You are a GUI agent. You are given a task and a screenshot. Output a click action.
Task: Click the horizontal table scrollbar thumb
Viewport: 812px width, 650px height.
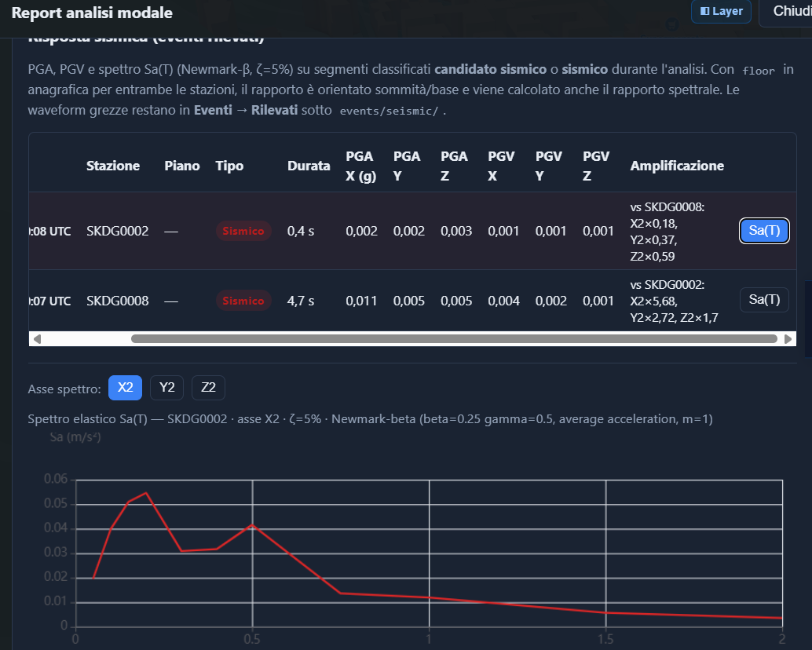coord(454,339)
